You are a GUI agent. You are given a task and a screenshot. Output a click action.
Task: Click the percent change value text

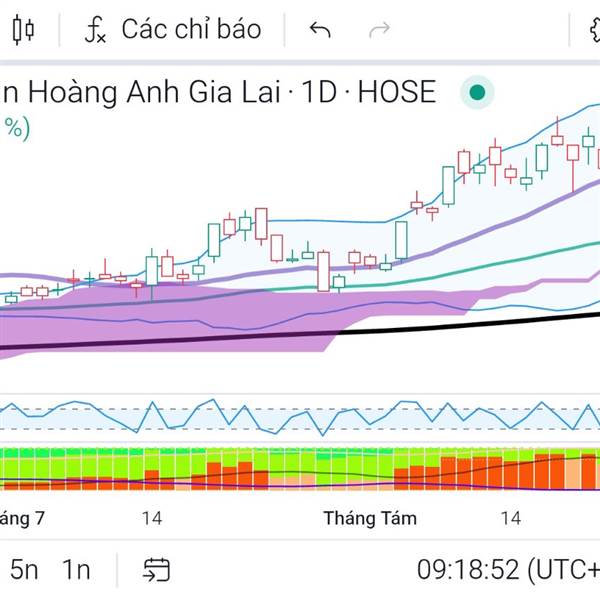tap(15, 129)
